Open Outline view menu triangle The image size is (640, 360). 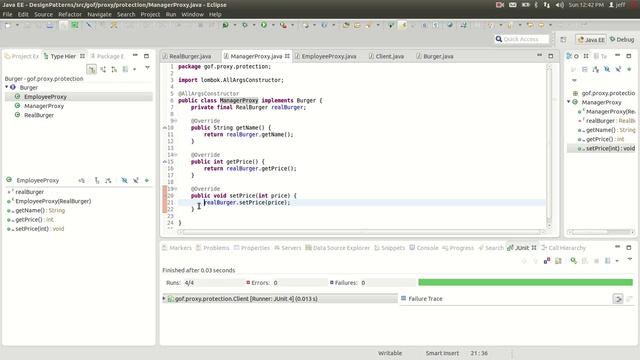click(574, 80)
